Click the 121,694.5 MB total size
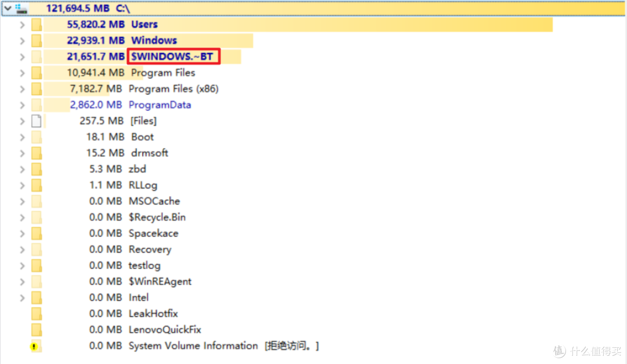627x364 pixels. point(78,8)
